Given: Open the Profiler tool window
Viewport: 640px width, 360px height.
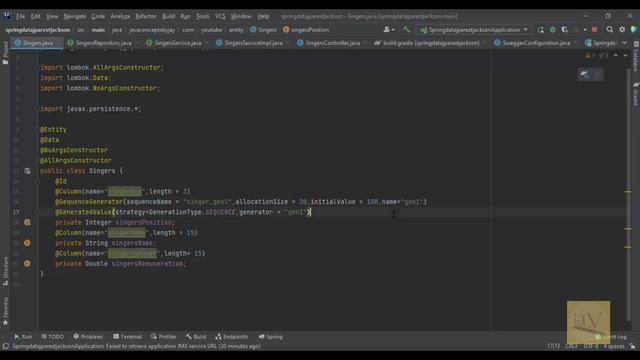Looking at the screenshot, I should (x=163, y=337).
